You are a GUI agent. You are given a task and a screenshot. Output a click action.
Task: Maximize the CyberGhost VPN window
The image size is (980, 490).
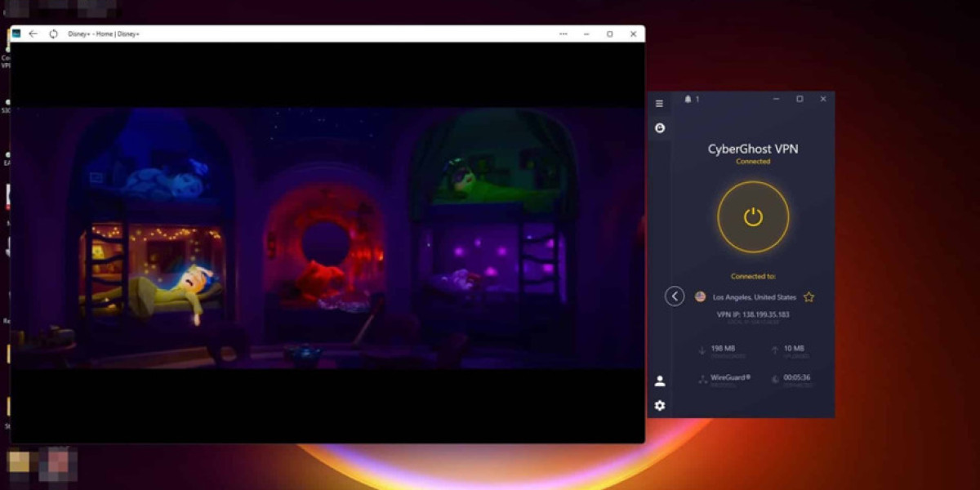pyautogui.click(x=800, y=99)
